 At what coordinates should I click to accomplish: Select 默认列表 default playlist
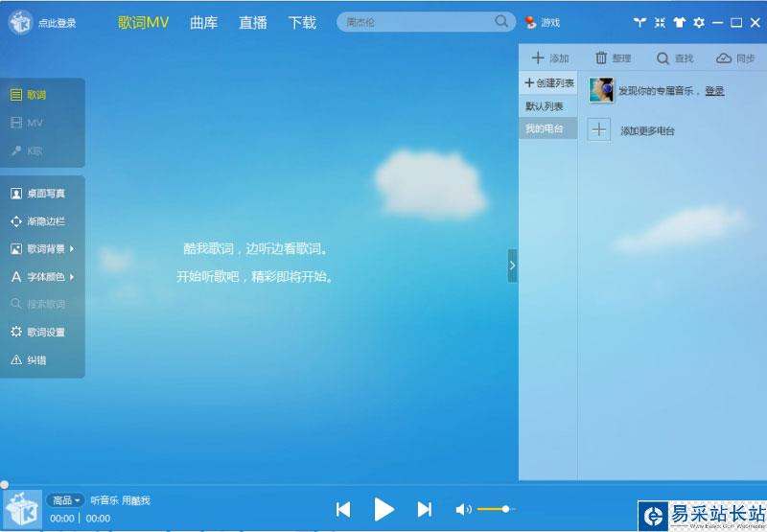[548, 106]
